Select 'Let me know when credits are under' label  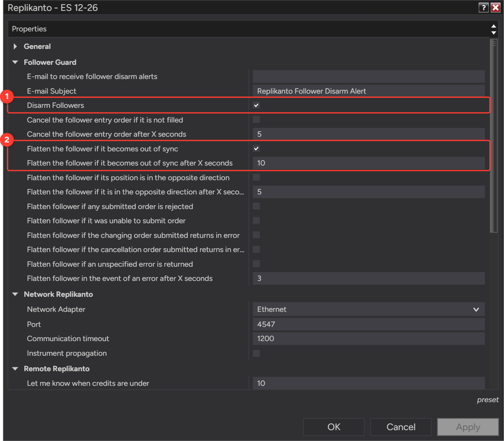click(88, 383)
